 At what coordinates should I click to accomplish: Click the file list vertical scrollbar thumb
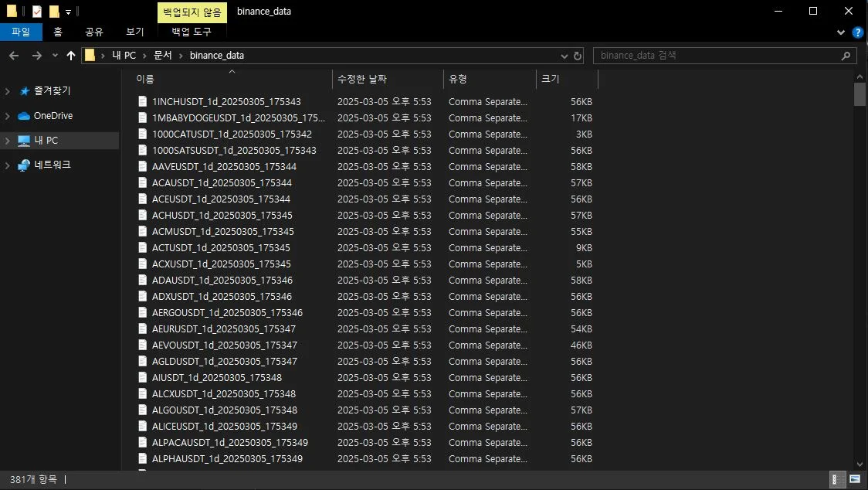point(860,94)
